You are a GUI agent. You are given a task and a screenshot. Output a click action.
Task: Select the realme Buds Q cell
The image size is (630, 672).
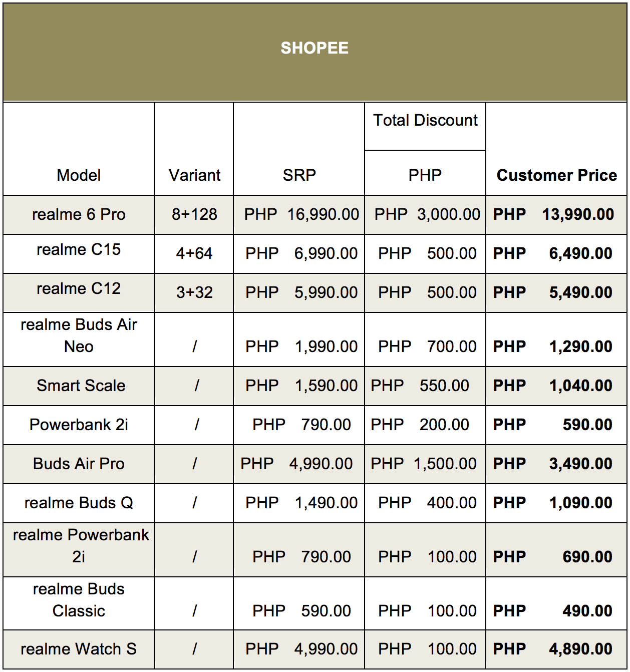(x=79, y=503)
